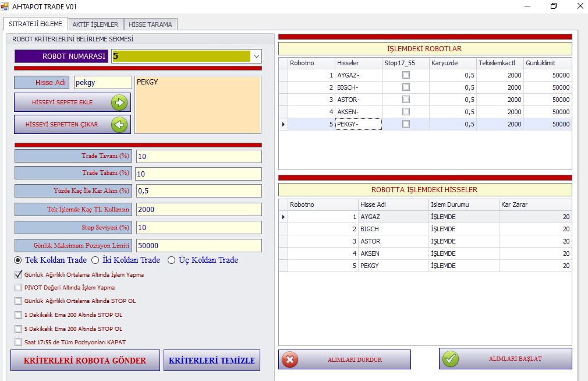This screenshot has width=588, height=381.
Task: Toggle Stop17_55 checkbox for BIGCH- row
Action: click(406, 87)
